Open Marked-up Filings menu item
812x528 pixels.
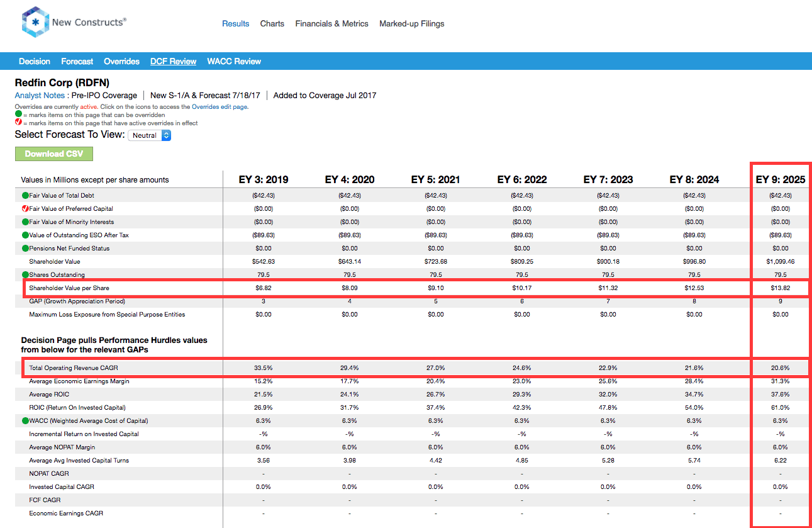coord(412,23)
